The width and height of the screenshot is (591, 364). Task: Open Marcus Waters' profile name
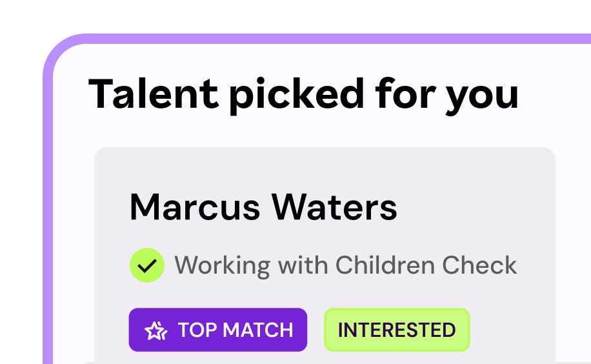263,208
